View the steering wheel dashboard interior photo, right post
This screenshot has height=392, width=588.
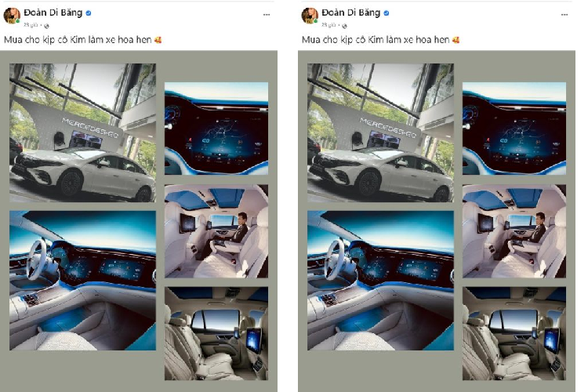click(380, 280)
